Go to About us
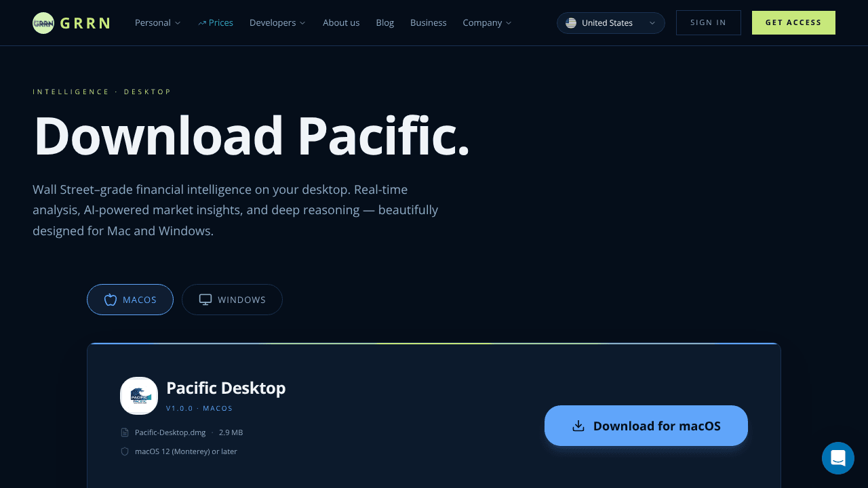 click(341, 23)
